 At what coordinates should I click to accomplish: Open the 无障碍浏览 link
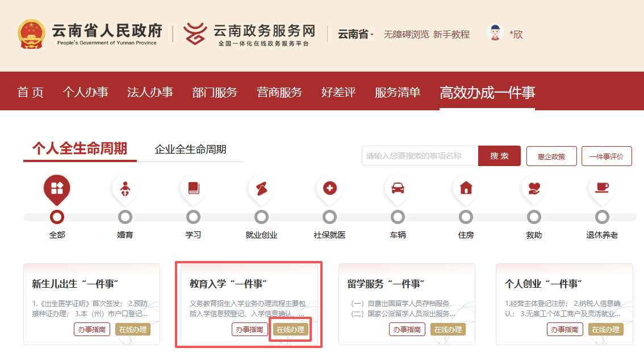406,34
